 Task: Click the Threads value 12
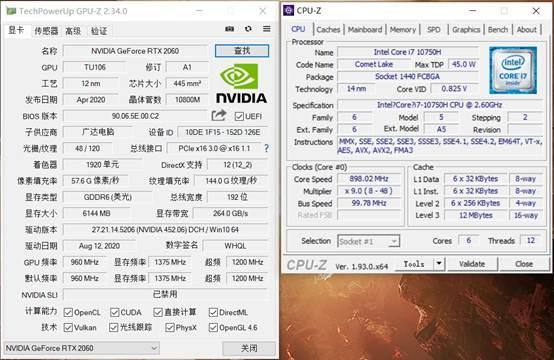click(x=531, y=241)
